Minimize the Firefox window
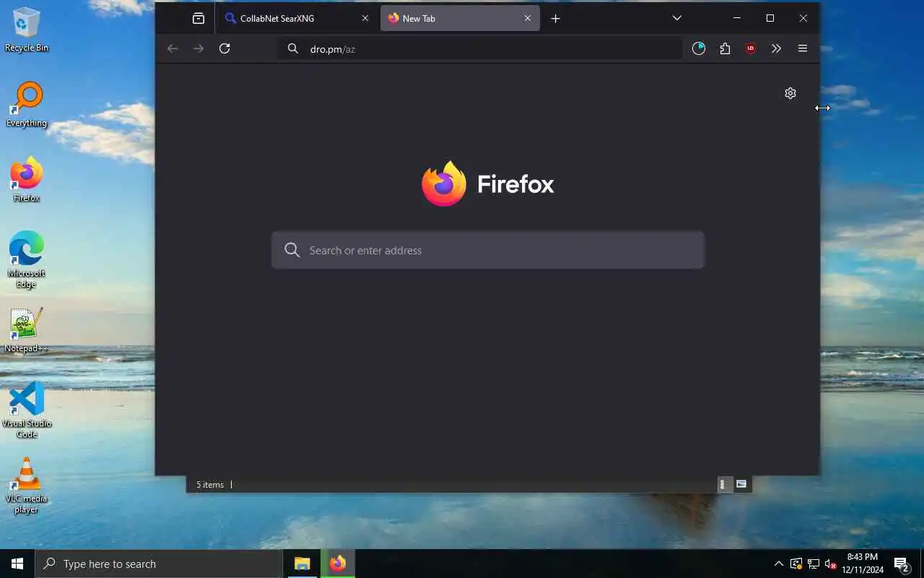This screenshot has height=578, width=924. 737,18
